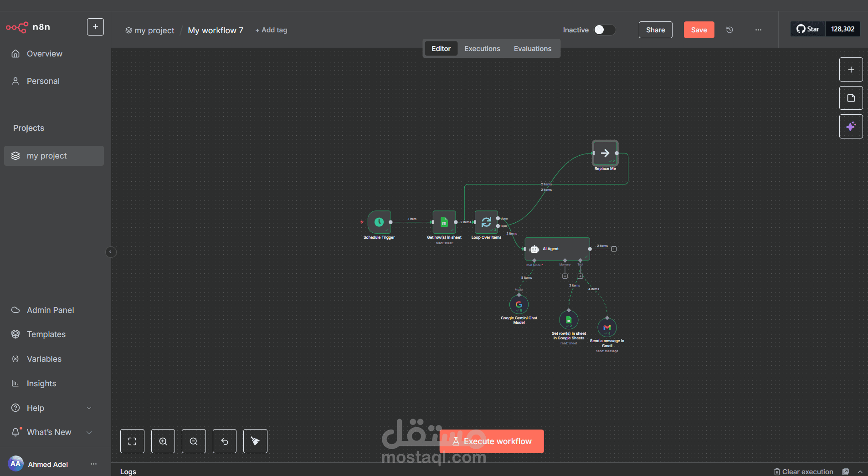Click the plus connector under AI Agent Tool
The height and width of the screenshot is (476, 868).
pos(580,276)
